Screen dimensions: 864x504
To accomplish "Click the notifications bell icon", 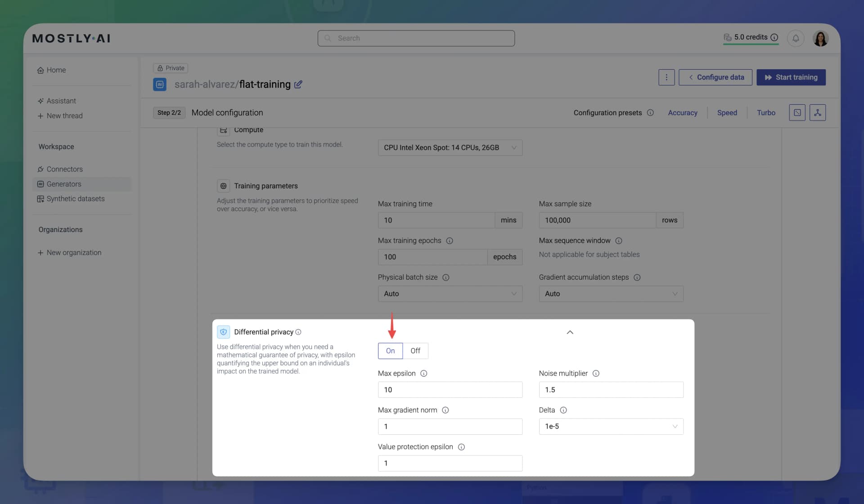I will [795, 38].
